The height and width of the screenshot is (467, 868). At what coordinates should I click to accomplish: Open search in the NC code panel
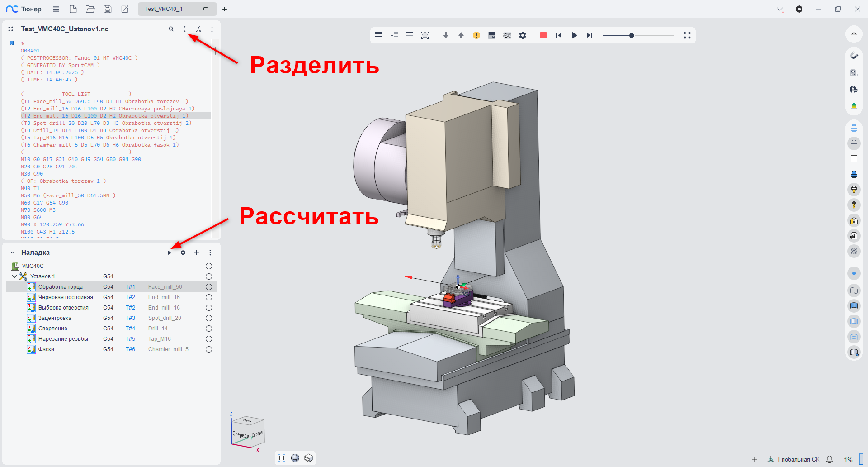pyautogui.click(x=171, y=29)
